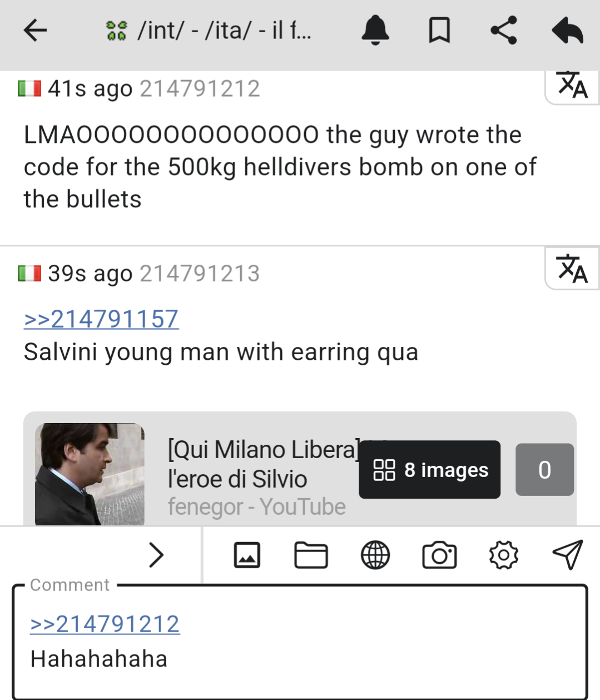The height and width of the screenshot is (700, 600).
Task: Bookmark this thread
Action: [439, 30]
